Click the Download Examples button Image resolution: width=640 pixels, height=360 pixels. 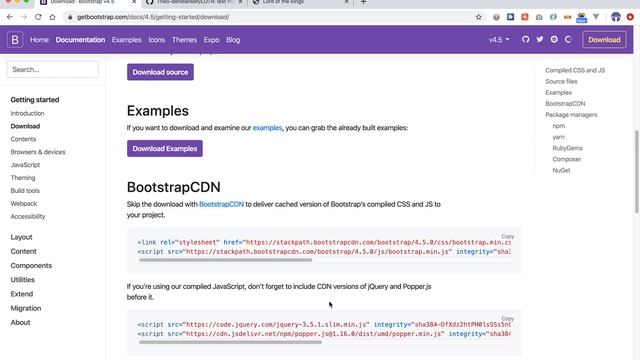coord(164,149)
